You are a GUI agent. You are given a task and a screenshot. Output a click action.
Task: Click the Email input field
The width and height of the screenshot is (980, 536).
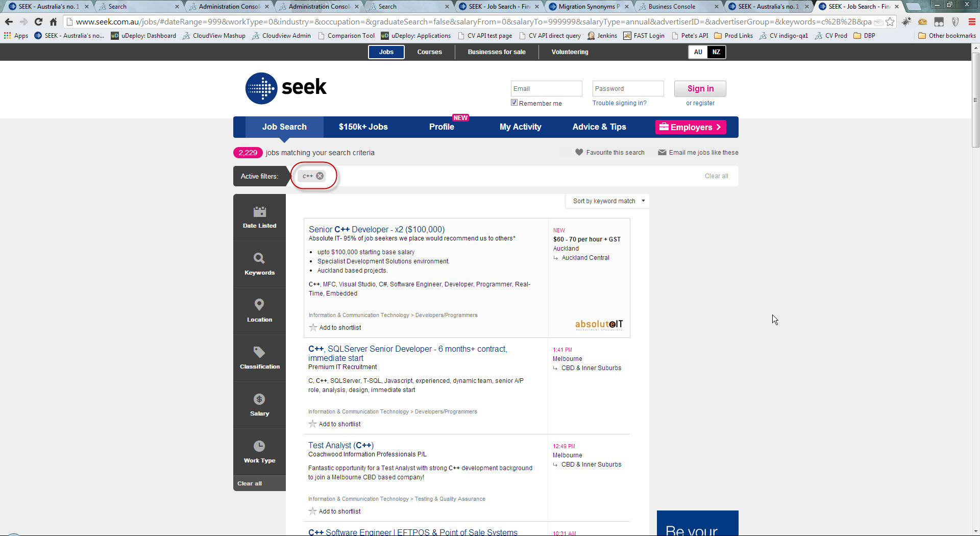(x=546, y=89)
